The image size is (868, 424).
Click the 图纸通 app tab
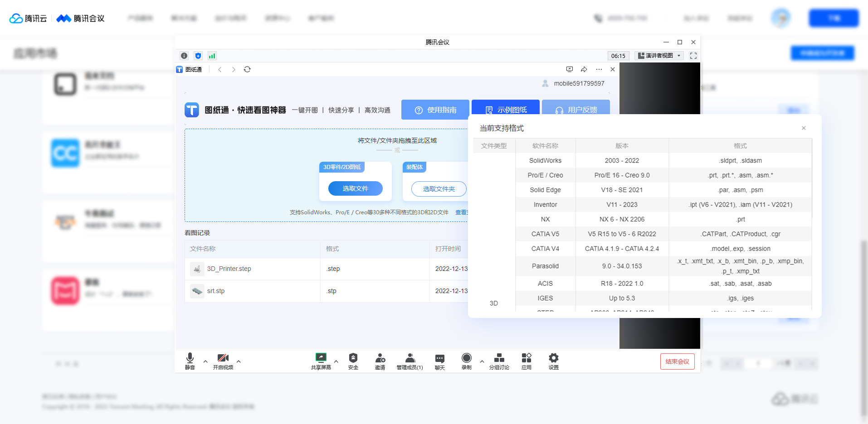click(190, 69)
